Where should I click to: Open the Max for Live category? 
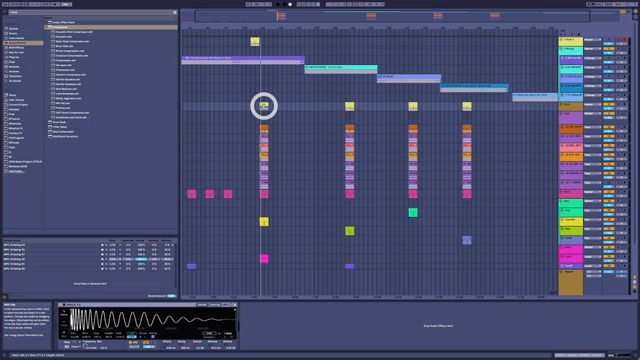(x=16, y=52)
